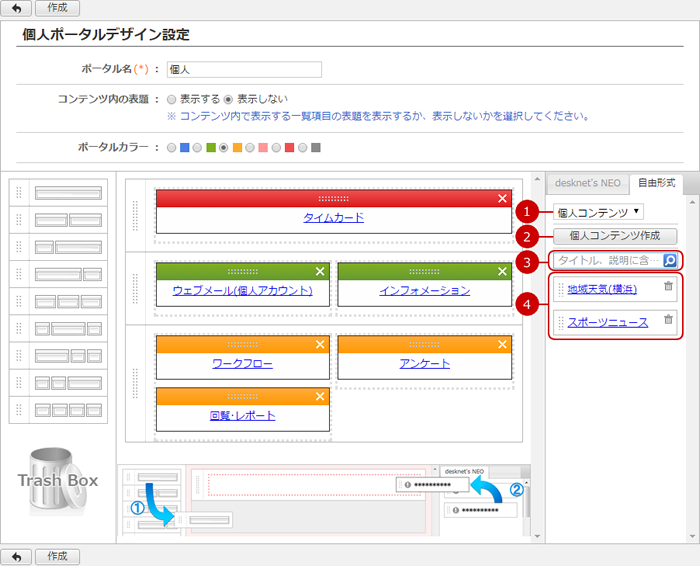
Task: Click the back arrow icon at top
Action: click(x=16, y=7)
